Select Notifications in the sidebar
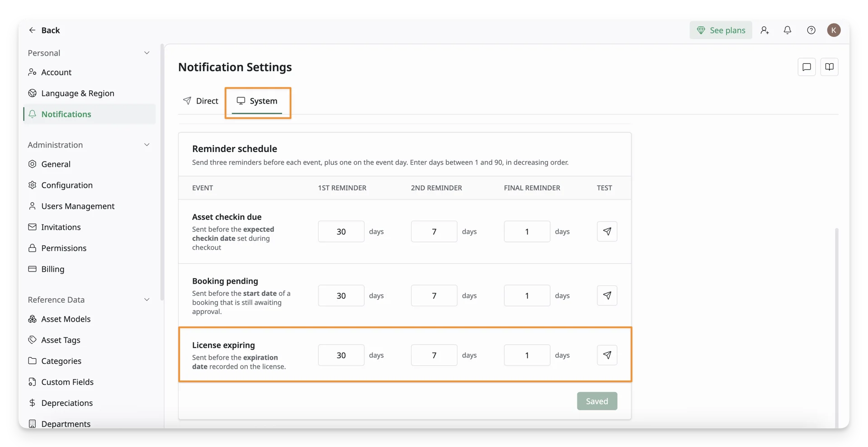 (90, 114)
